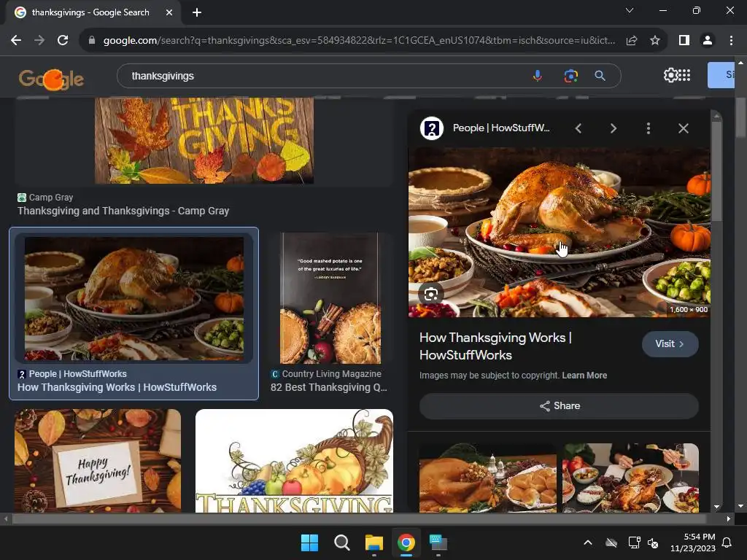Open a new browser tab
Screen dimensions: 747x560
197,12
